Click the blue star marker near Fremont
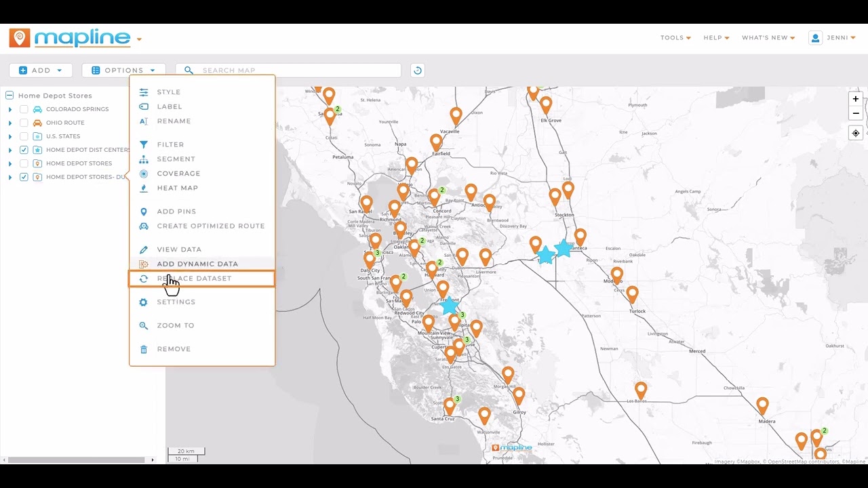The height and width of the screenshot is (488, 868). (450, 306)
